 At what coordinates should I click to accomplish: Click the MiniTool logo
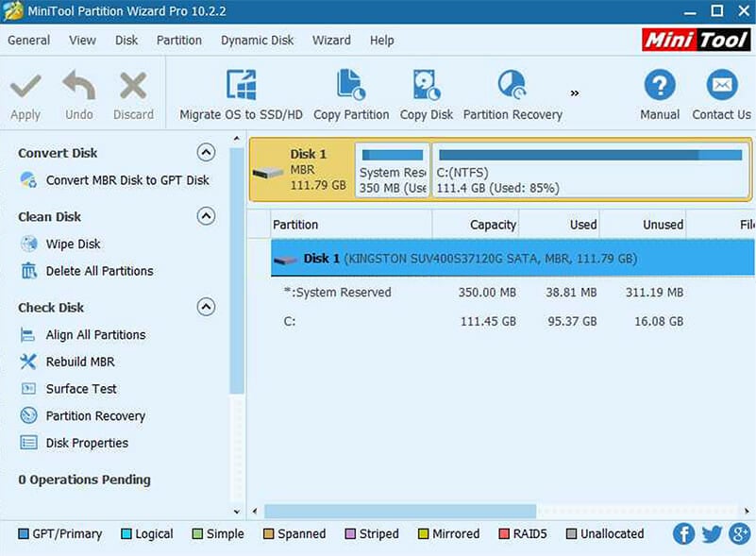[x=696, y=40]
